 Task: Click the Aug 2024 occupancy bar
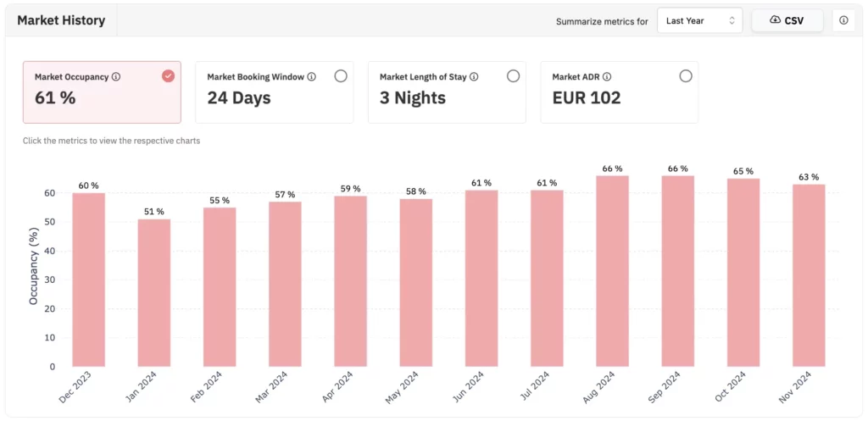pos(613,271)
